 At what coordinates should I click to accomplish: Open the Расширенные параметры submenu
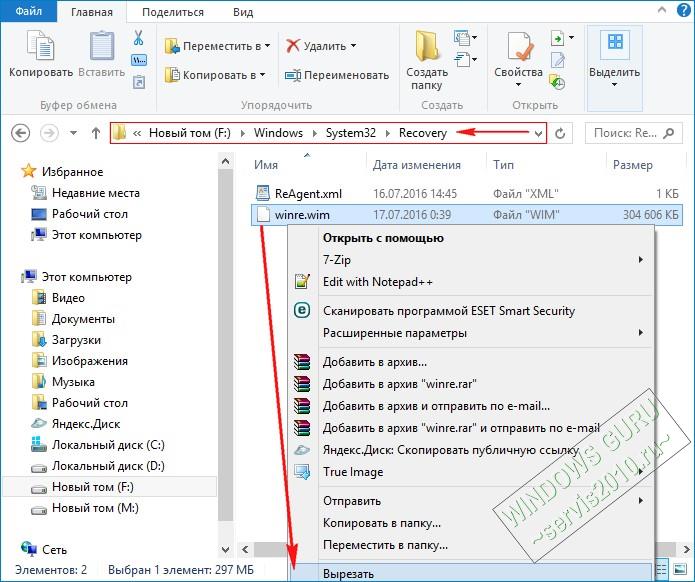[x=471, y=333]
